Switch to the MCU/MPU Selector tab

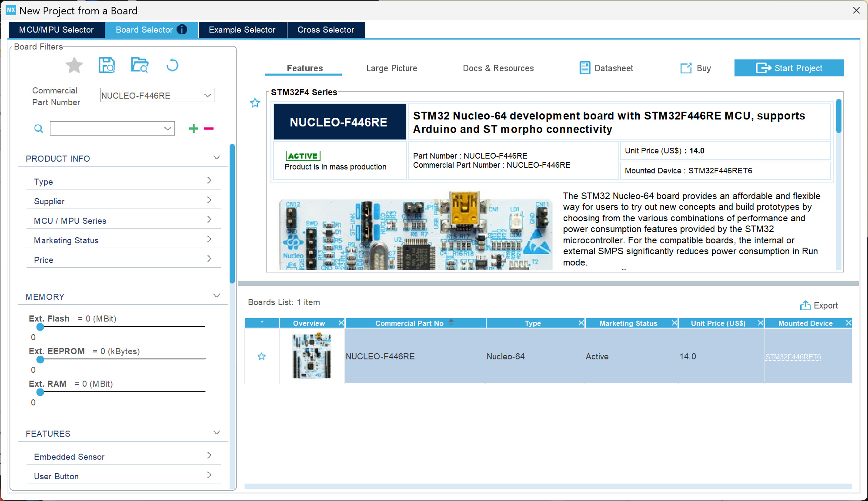tap(57, 30)
